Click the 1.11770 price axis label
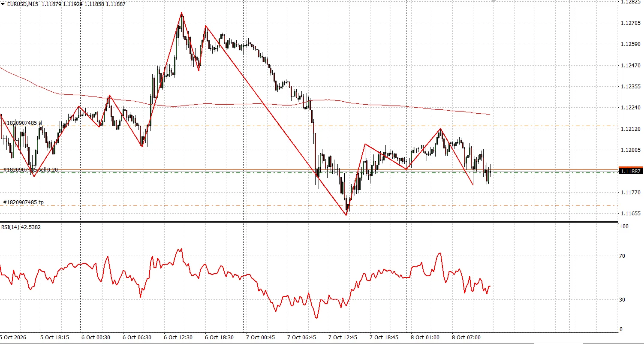This screenshot has width=644, height=344. click(x=630, y=192)
